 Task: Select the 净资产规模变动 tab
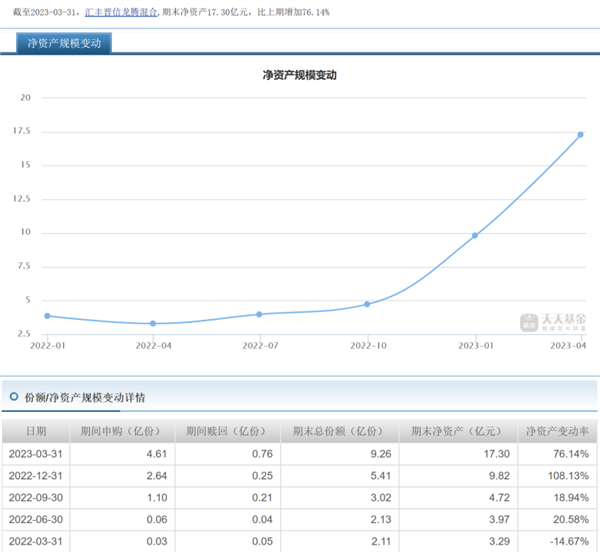(64, 43)
